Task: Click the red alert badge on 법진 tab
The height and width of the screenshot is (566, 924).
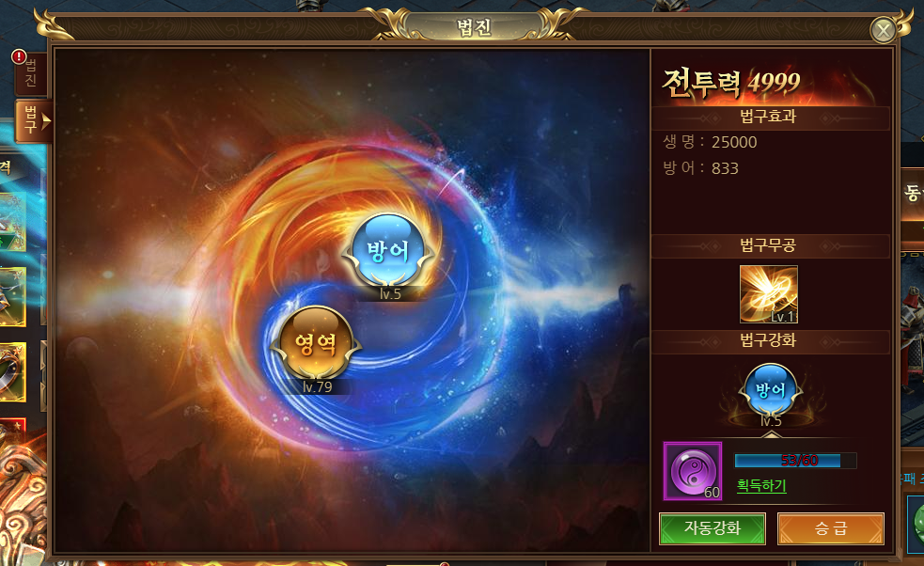Action: tap(19, 56)
